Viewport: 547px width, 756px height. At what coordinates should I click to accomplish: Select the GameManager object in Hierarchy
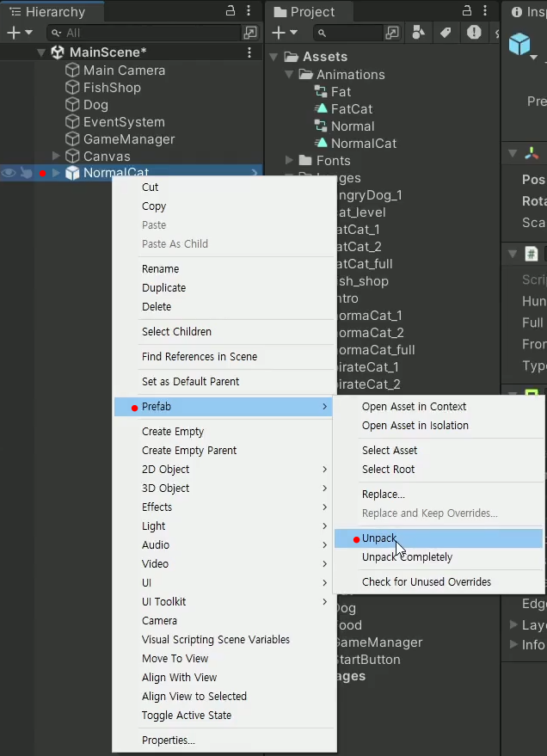tap(129, 139)
